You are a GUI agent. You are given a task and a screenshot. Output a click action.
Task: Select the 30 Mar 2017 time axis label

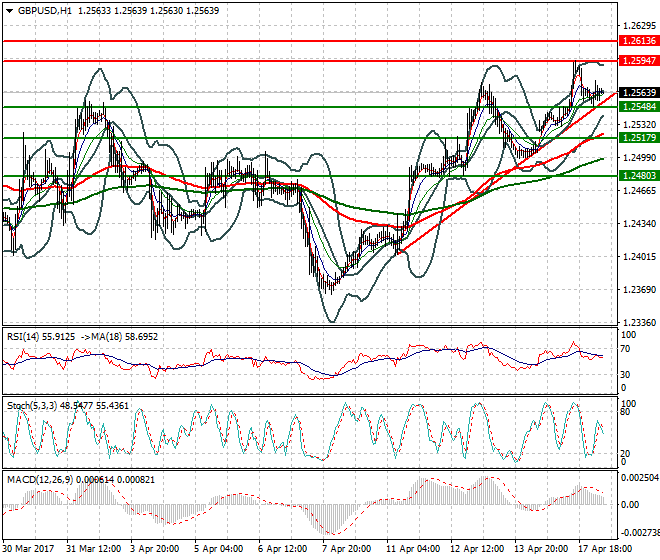(x=28, y=549)
